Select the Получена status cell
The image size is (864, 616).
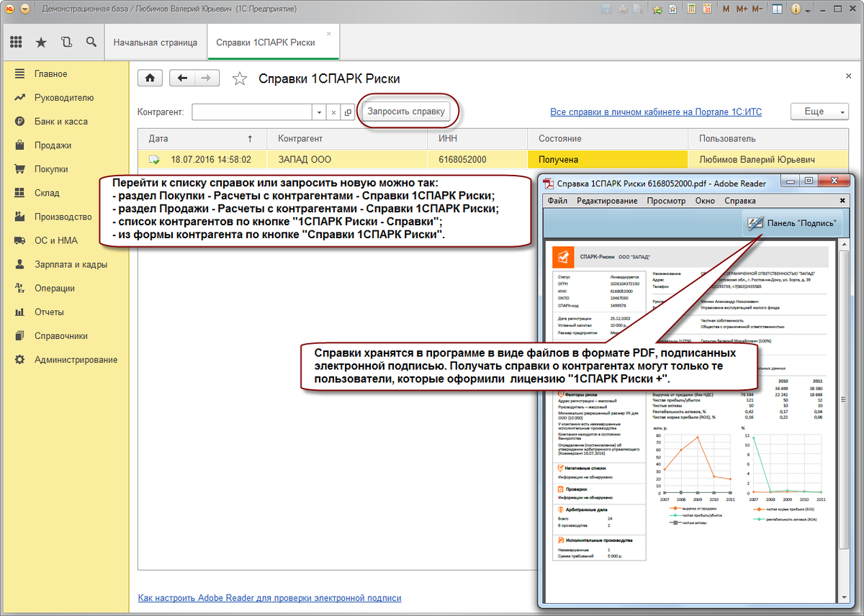tap(608, 159)
